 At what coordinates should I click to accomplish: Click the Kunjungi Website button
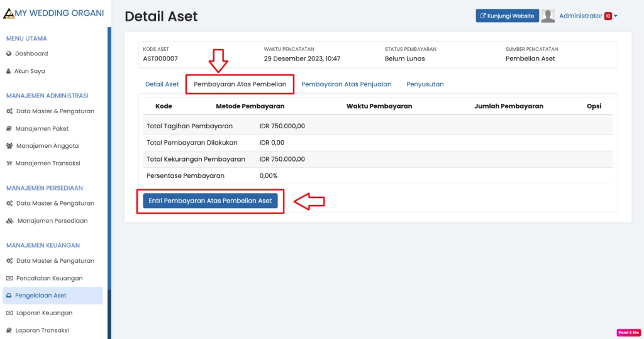point(507,16)
